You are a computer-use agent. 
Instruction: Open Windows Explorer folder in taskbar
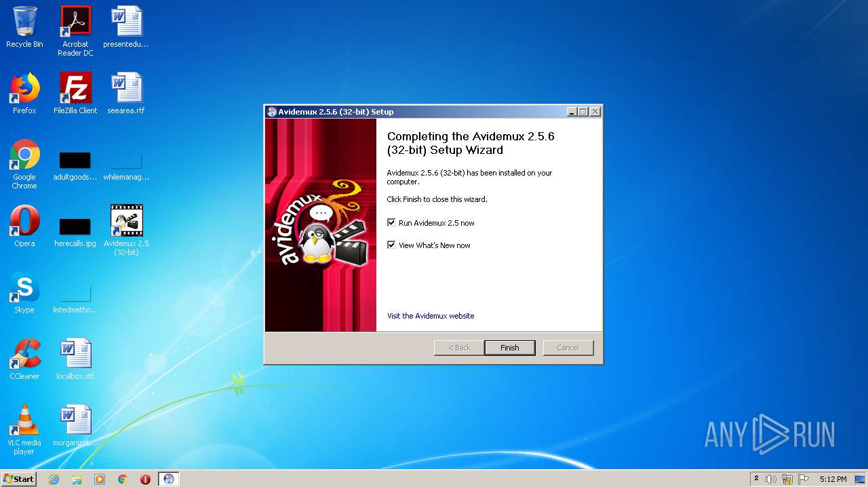(77, 479)
